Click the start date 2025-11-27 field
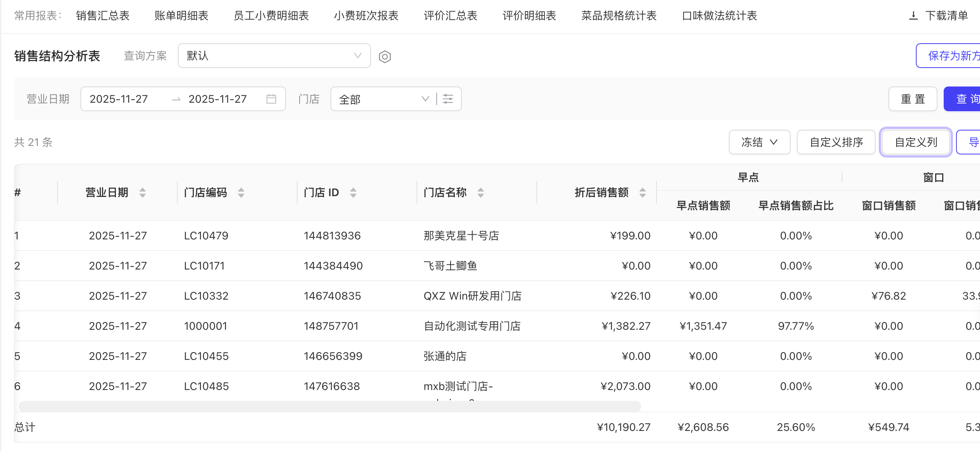The height and width of the screenshot is (451, 980). 119,99
